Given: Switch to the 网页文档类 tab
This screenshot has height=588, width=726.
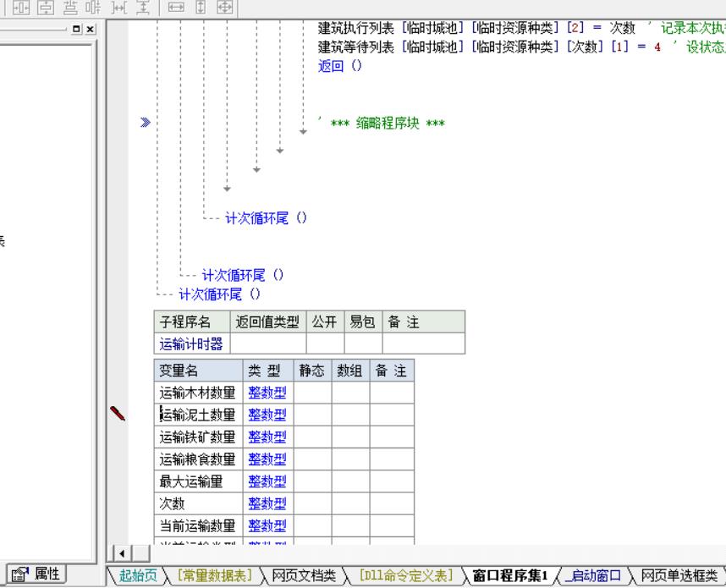Looking at the screenshot, I should coord(303,575).
